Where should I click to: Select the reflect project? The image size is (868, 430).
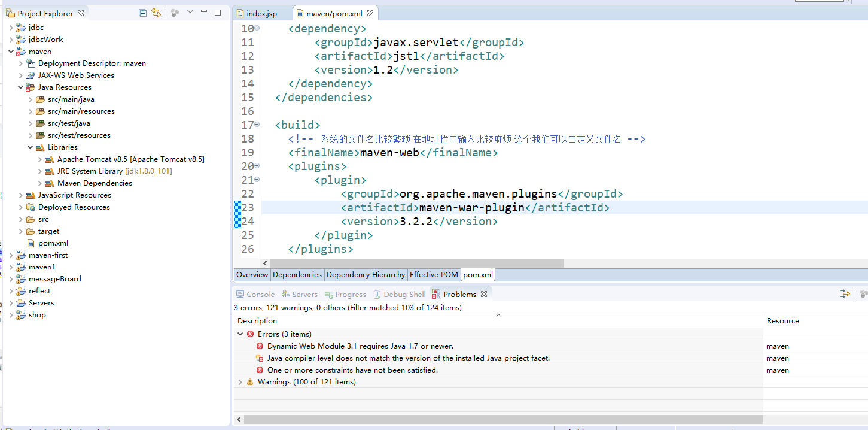click(39, 290)
